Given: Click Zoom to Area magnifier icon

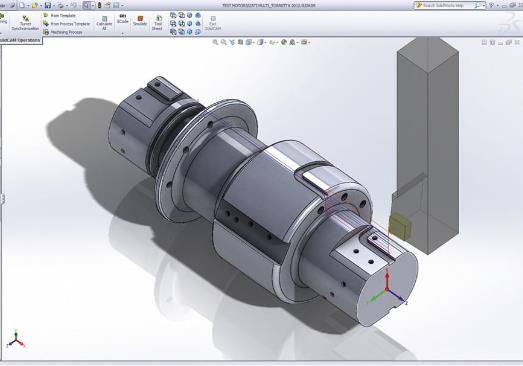Looking at the screenshot, I should (224, 42).
